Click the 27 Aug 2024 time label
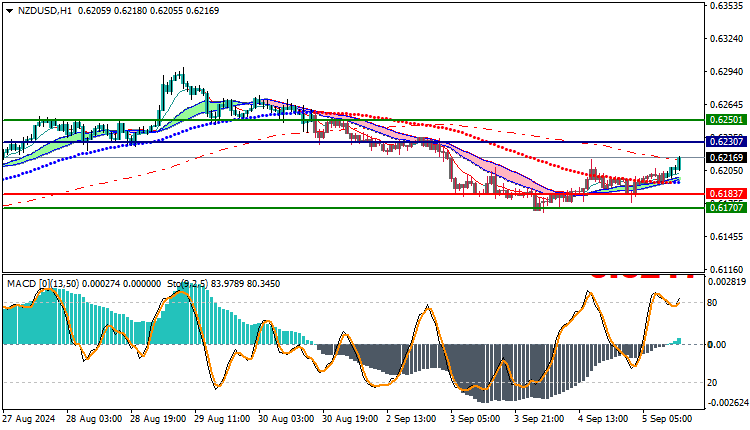This screenshot has height=430, width=750. coord(29,419)
